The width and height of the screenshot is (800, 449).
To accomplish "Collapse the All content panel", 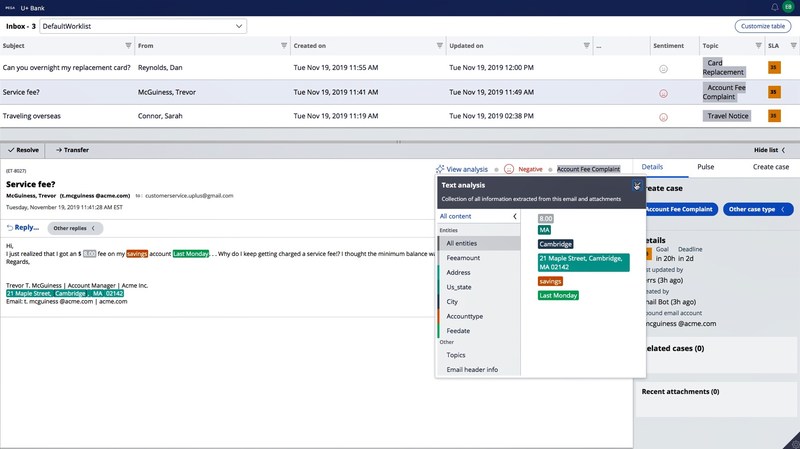I will [x=514, y=216].
